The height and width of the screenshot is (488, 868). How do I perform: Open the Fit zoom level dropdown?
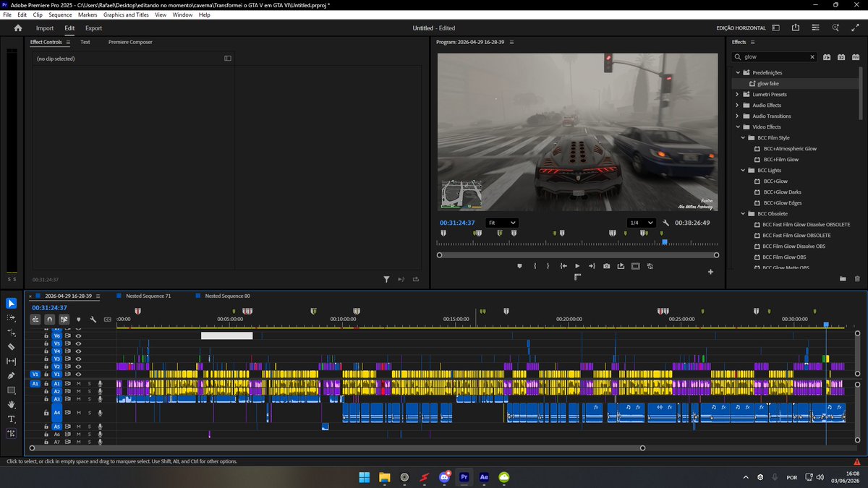[501, 223]
